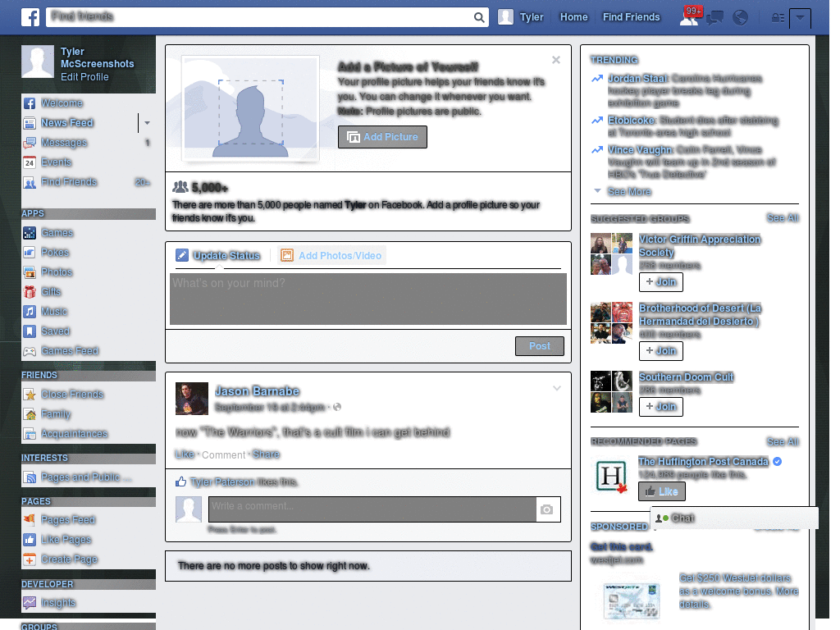Like The Huffington Post Canada page
The height and width of the screenshot is (630, 840).
coord(662,491)
